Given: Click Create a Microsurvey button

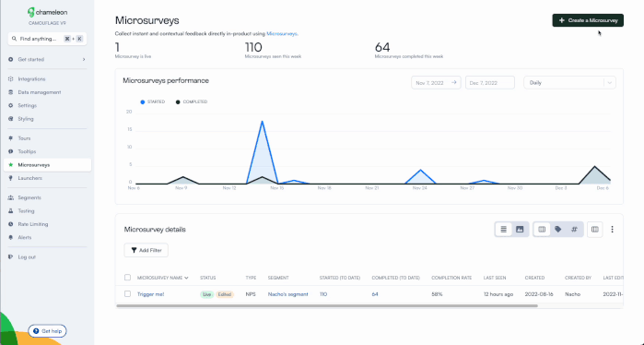Looking at the screenshot, I should point(588,20).
